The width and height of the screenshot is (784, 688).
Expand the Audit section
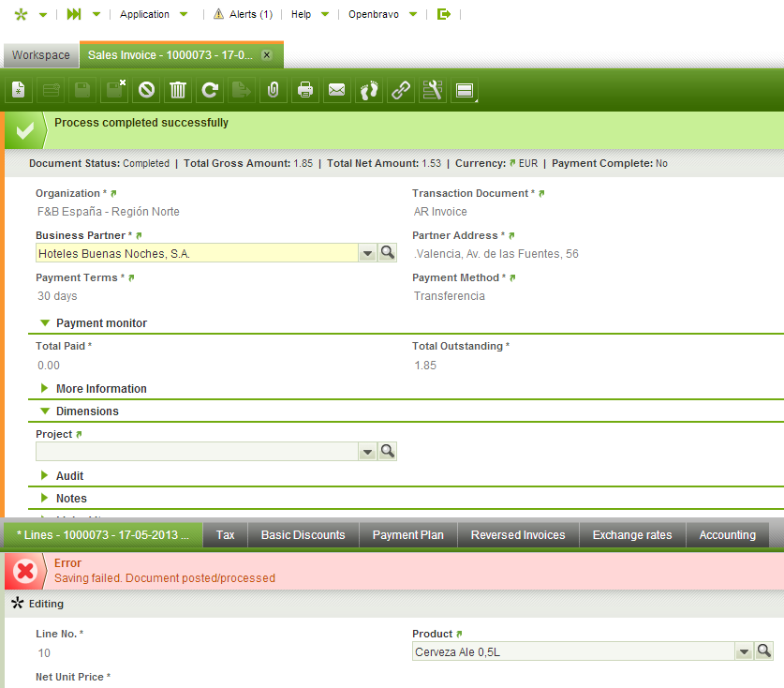tap(45, 475)
